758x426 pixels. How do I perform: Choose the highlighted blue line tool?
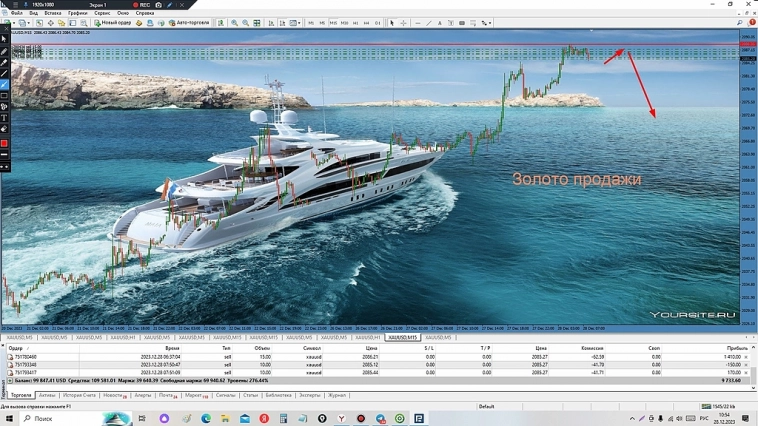tap(4, 85)
